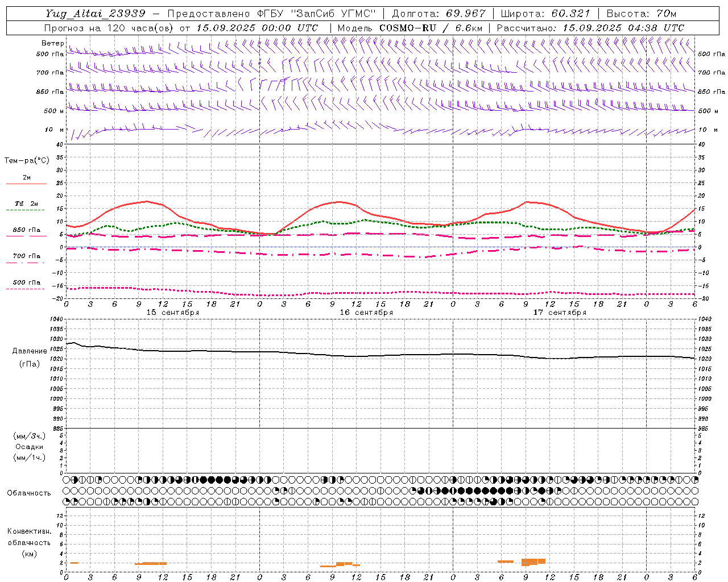Click the dashed legend line under 'Td 2м'
This screenshot has width=728, height=582.
coord(26,210)
